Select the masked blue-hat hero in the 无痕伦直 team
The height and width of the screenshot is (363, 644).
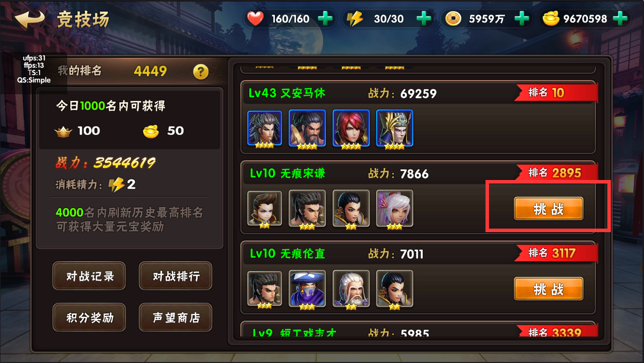coord(307,288)
